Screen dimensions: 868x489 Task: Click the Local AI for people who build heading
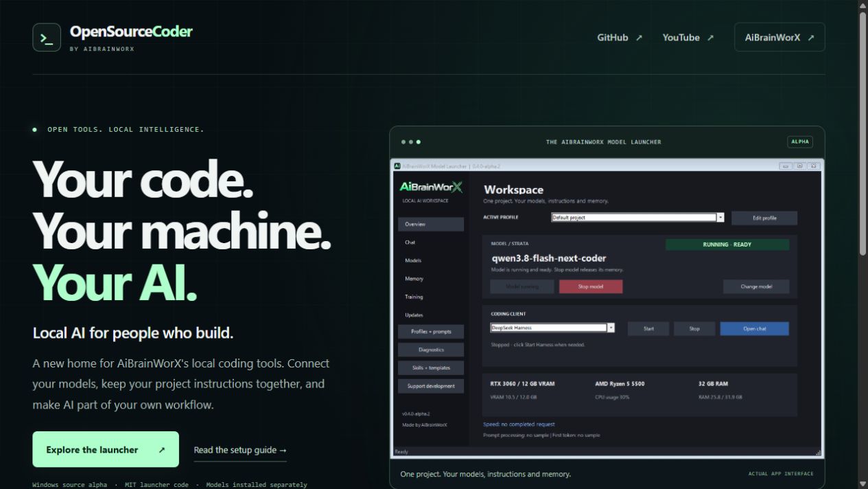coord(133,333)
